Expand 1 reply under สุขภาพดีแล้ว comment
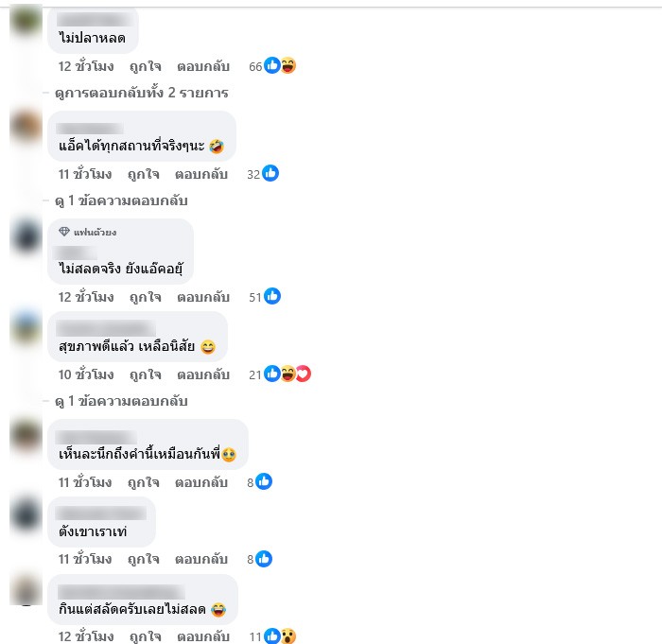This screenshot has height=644, width=662. (x=121, y=401)
